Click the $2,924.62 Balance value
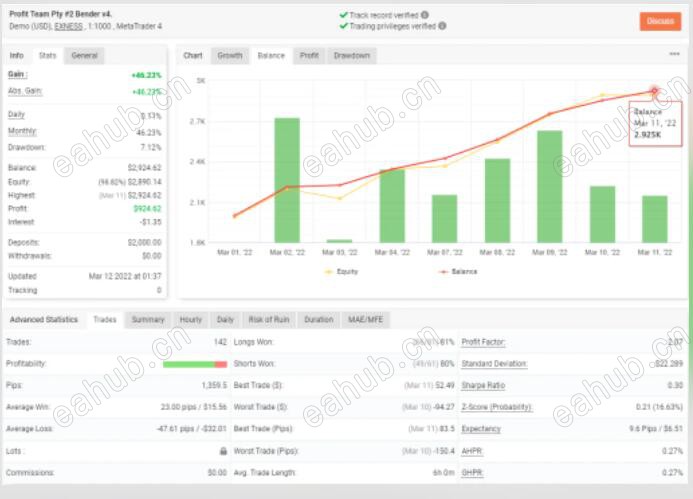 click(x=145, y=168)
